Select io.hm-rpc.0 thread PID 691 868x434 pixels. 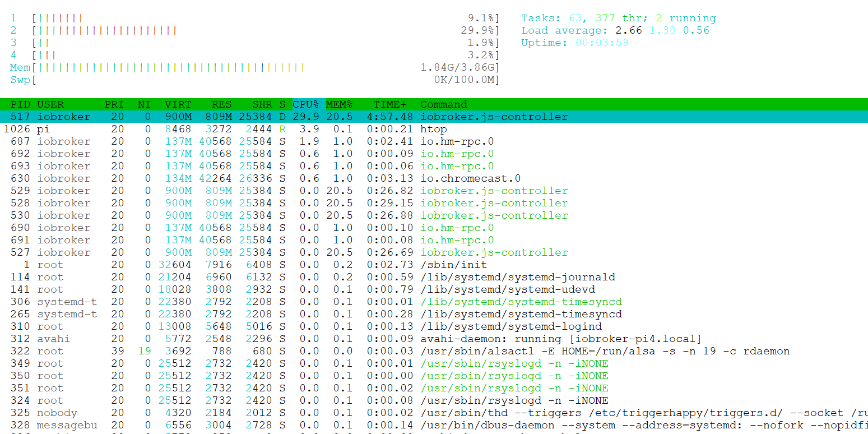(x=434, y=240)
